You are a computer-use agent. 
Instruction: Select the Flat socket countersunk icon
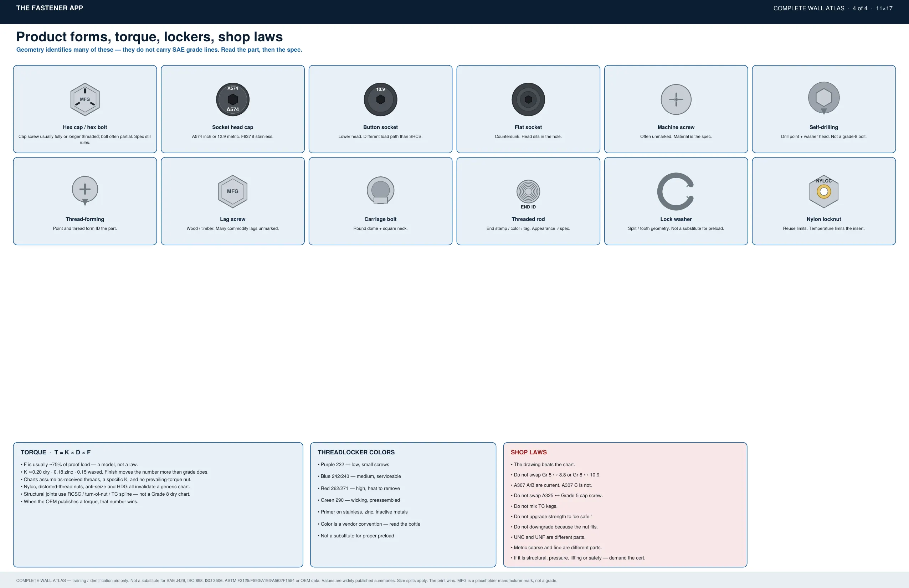[x=528, y=99]
